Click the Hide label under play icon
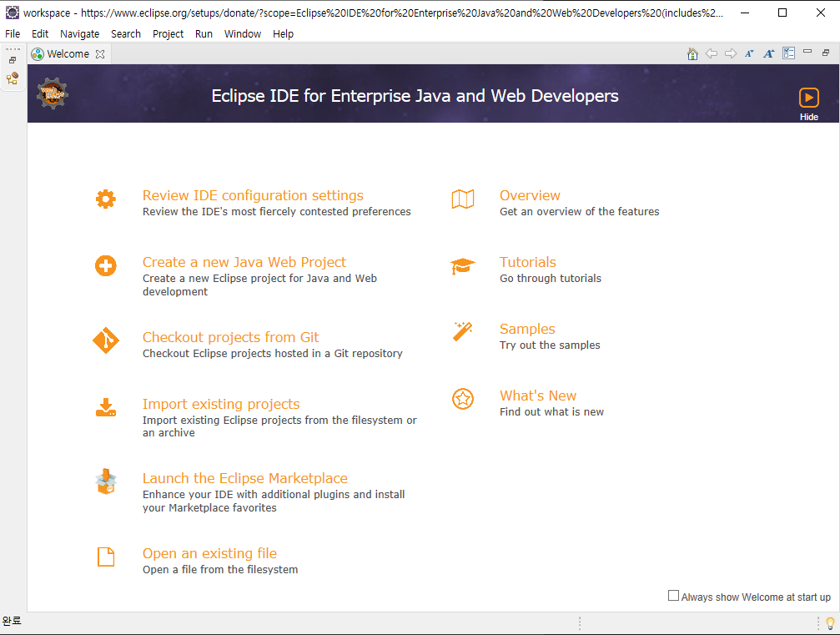840x635 pixels. click(809, 117)
